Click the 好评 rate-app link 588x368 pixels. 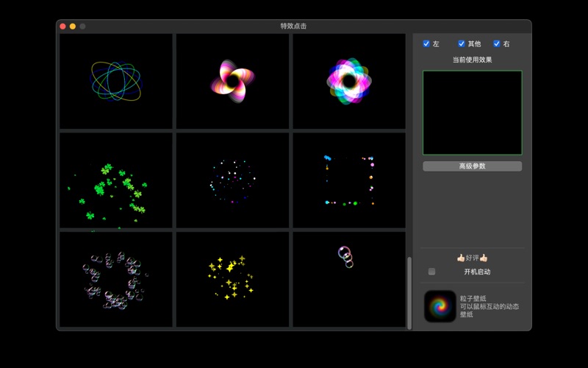pos(472,258)
